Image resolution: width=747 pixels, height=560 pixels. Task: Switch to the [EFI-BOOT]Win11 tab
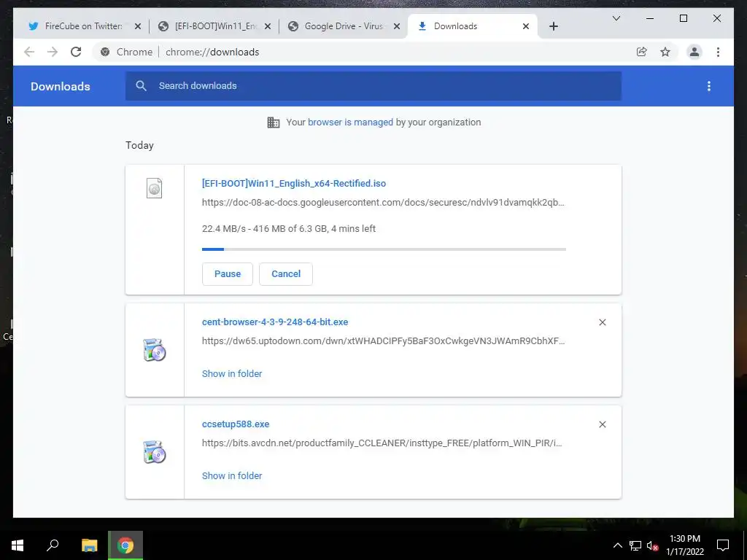215,26
